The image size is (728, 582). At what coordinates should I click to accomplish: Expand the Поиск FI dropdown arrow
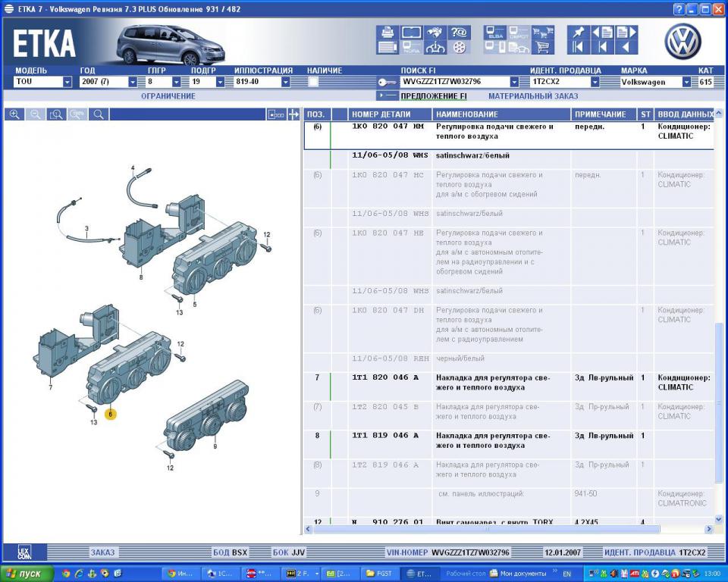[x=514, y=82]
